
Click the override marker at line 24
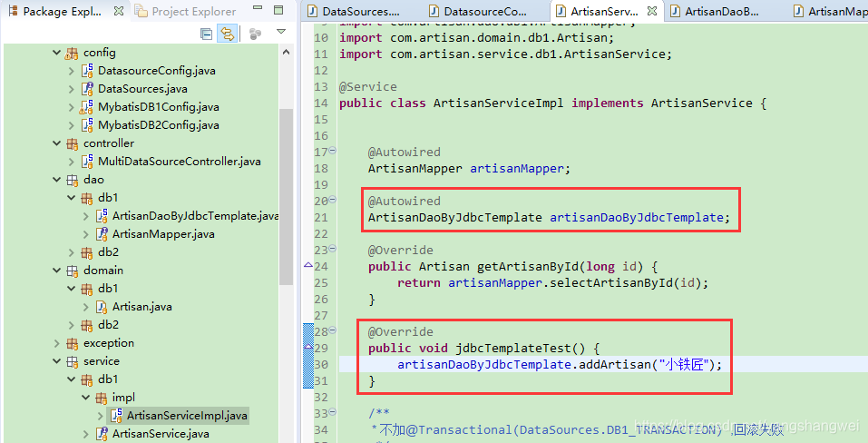tap(307, 267)
